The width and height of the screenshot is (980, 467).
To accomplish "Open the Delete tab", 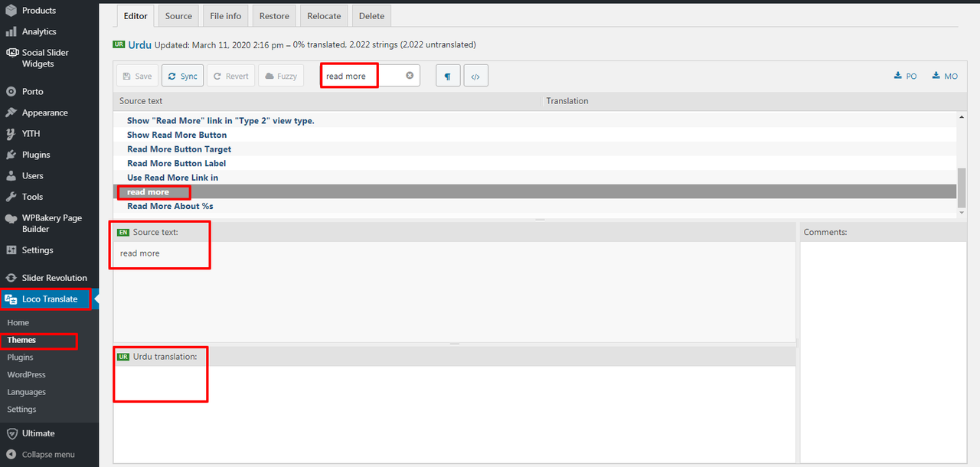I will click(x=372, y=16).
